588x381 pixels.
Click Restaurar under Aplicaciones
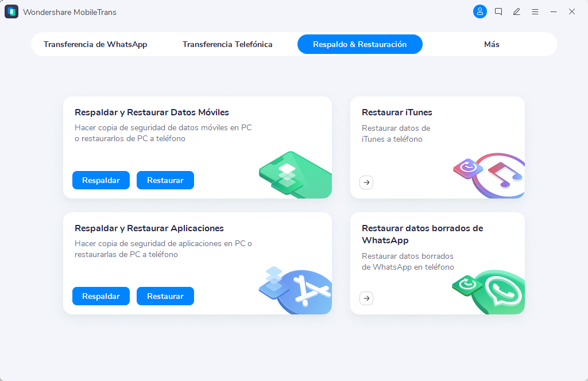coord(165,296)
